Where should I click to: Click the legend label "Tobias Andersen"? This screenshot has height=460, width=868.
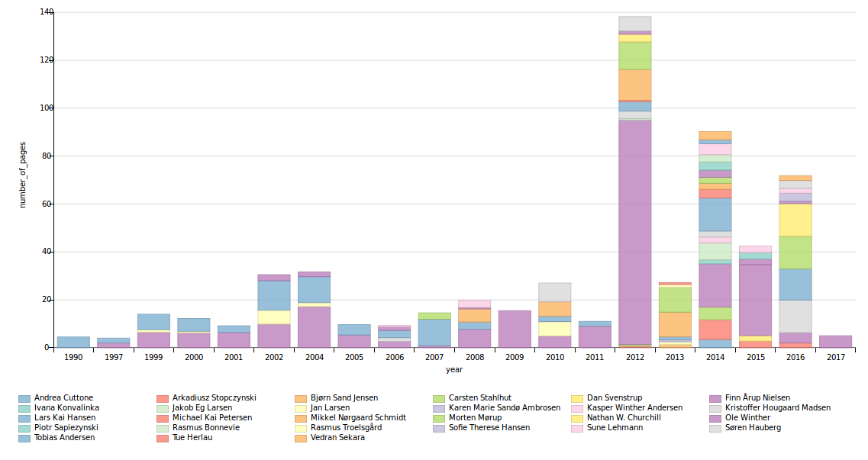[64, 438]
